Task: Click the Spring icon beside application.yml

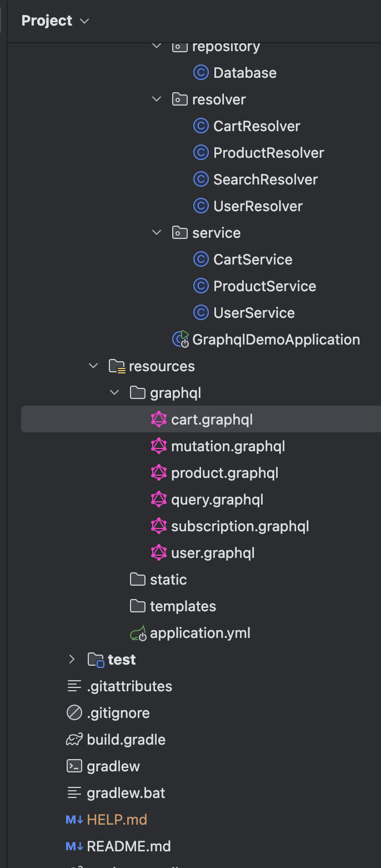Action: tap(138, 633)
